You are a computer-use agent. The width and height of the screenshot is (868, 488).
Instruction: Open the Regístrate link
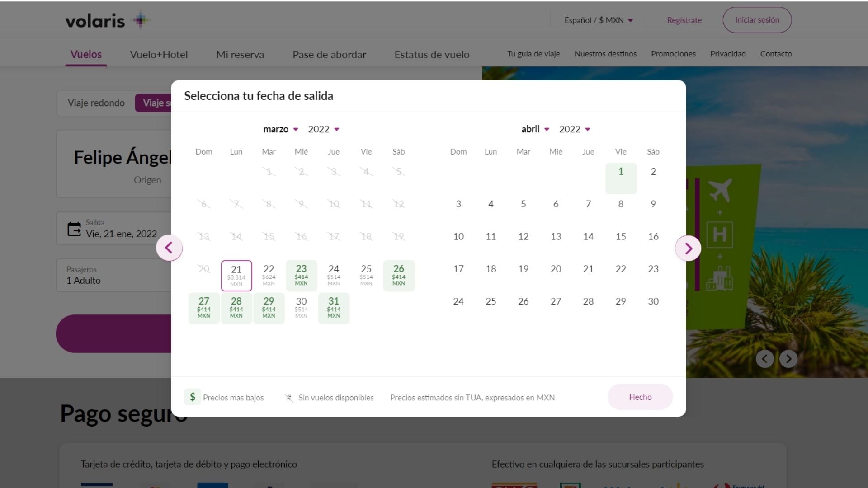tap(684, 20)
